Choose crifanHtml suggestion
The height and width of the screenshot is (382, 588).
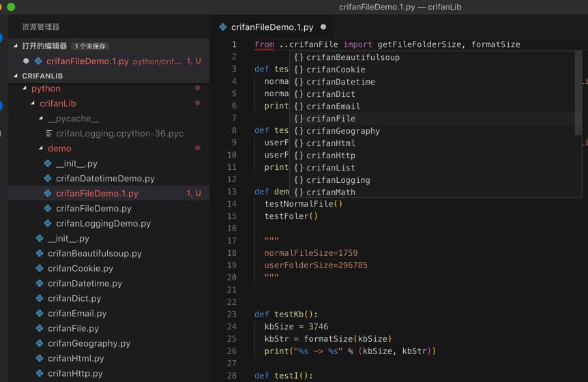coord(432,143)
